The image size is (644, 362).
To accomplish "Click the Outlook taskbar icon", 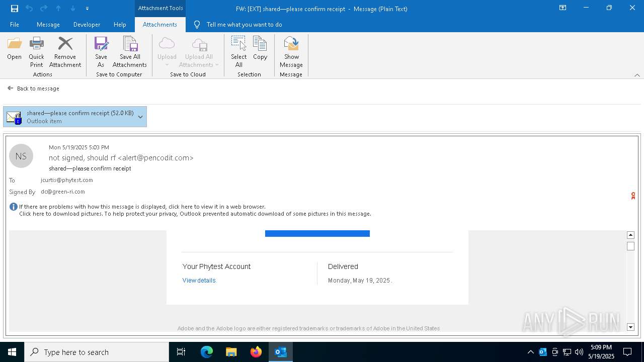I will [281, 352].
